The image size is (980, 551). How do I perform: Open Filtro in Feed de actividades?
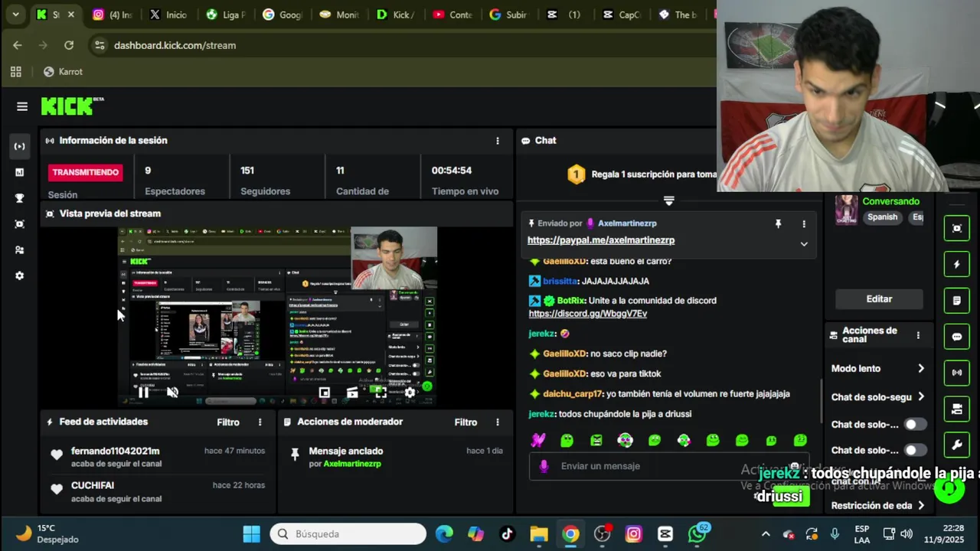(228, 422)
